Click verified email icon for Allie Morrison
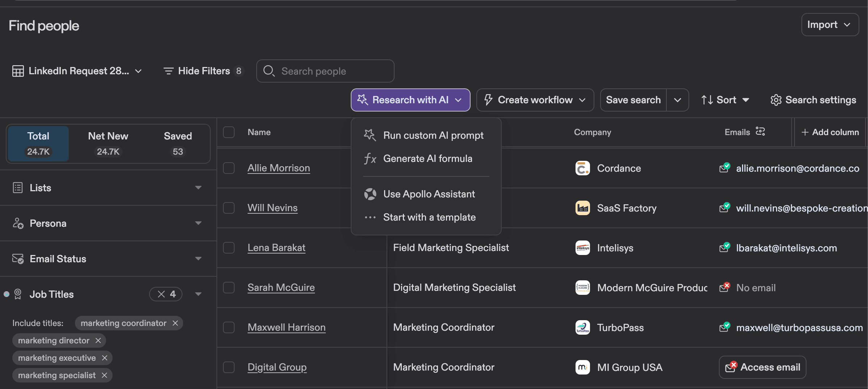This screenshot has width=868, height=389. [725, 168]
